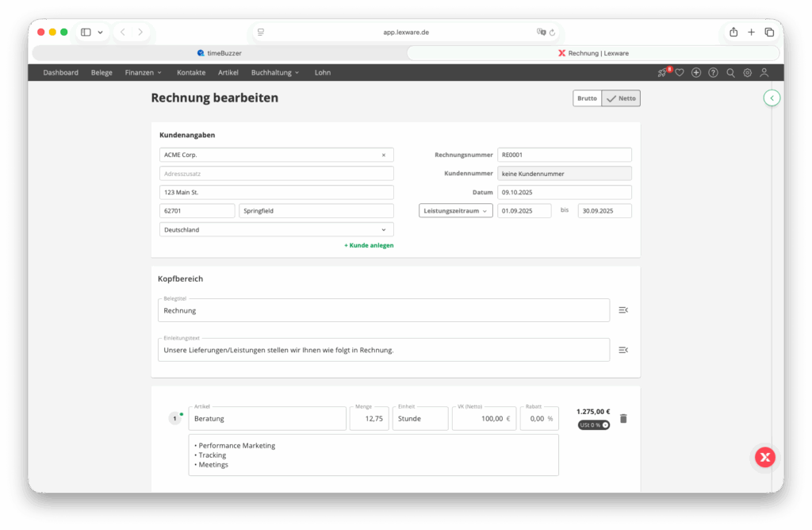Viewport: 812px width, 530px height.
Task: Open the Deutschland country dropdown
Action: [x=276, y=230]
